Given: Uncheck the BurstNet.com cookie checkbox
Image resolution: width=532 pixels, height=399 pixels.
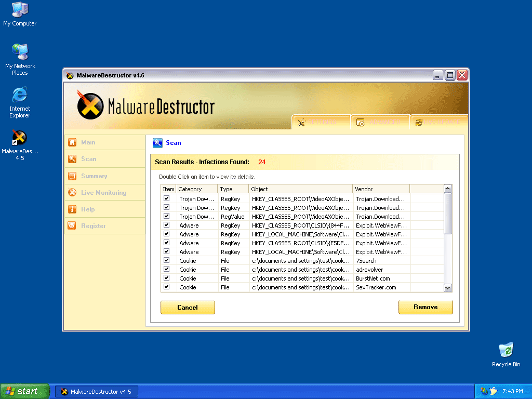Looking at the screenshot, I should tap(167, 278).
